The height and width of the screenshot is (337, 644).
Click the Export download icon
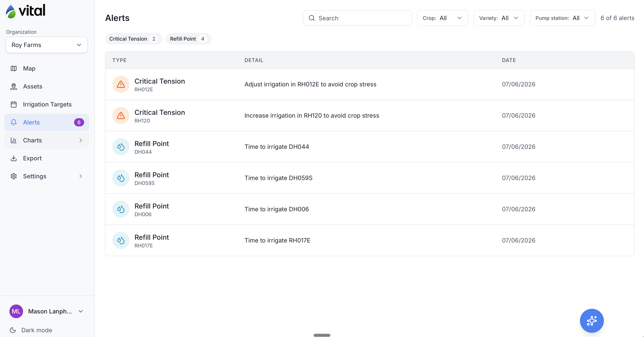click(14, 158)
